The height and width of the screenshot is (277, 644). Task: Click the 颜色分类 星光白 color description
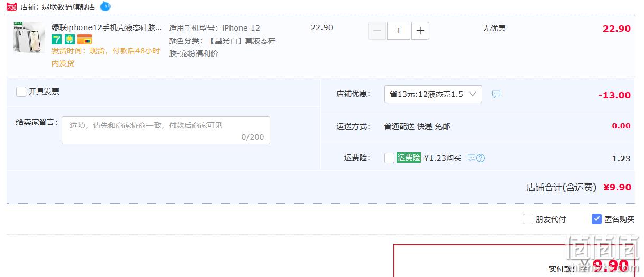[x=222, y=47]
